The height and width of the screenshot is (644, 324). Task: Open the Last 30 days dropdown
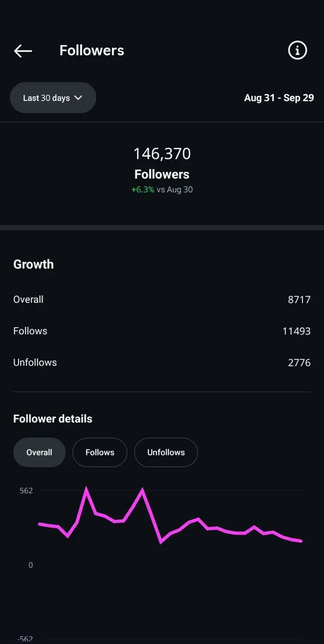[53, 98]
